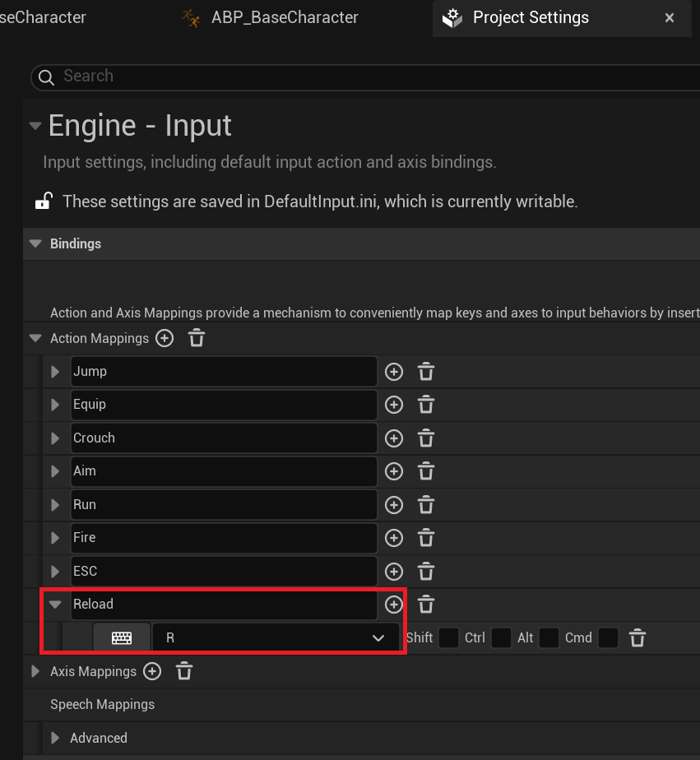Image resolution: width=700 pixels, height=760 pixels.
Task: Delete the R key binding row
Action: coord(637,637)
